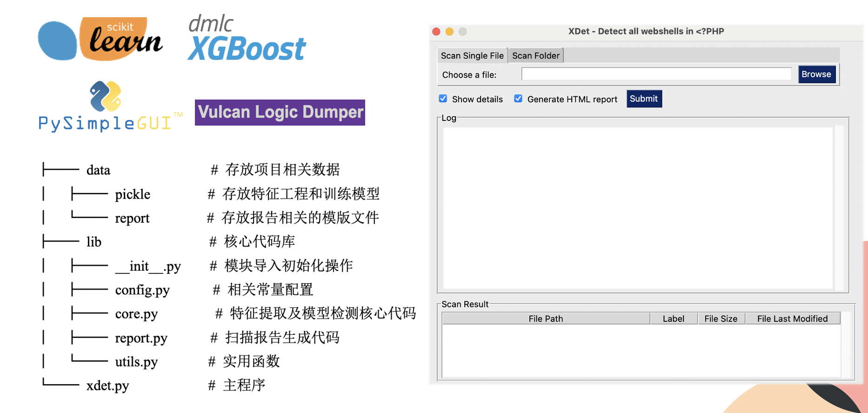The width and height of the screenshot is (868, 413).
Task: Click the Label column header
Action: 674,319
